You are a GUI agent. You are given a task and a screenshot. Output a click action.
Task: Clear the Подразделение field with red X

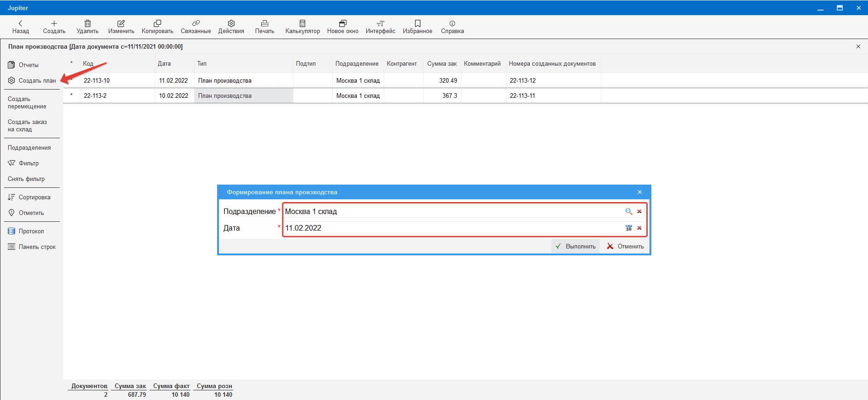point(639,211)
